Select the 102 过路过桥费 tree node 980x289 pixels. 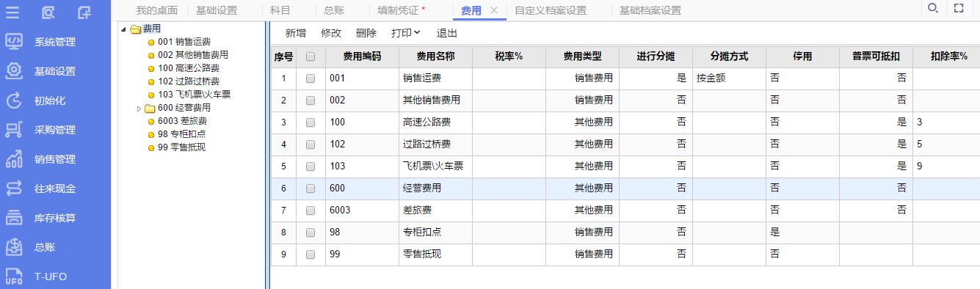[x=189, y=81]
